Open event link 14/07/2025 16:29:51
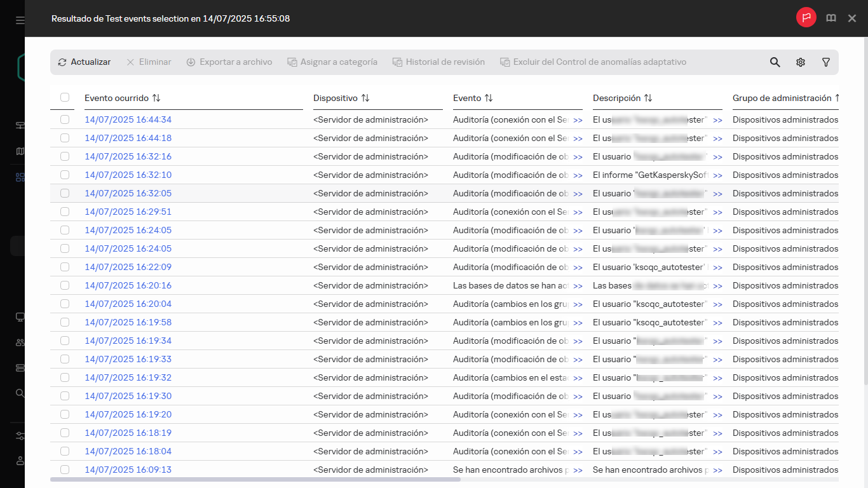Viewport: 868px width, 488px height. pyautogui.click(x=128, y=212)
